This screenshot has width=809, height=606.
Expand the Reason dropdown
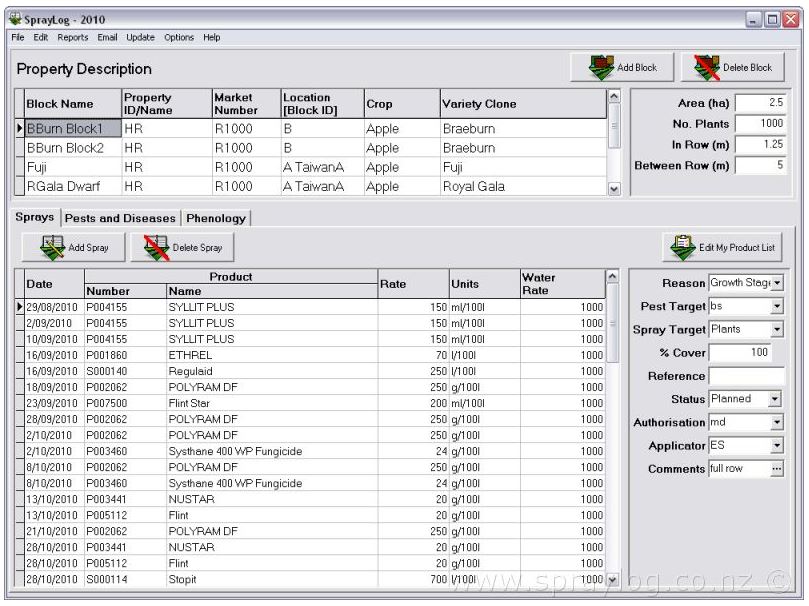777,284
